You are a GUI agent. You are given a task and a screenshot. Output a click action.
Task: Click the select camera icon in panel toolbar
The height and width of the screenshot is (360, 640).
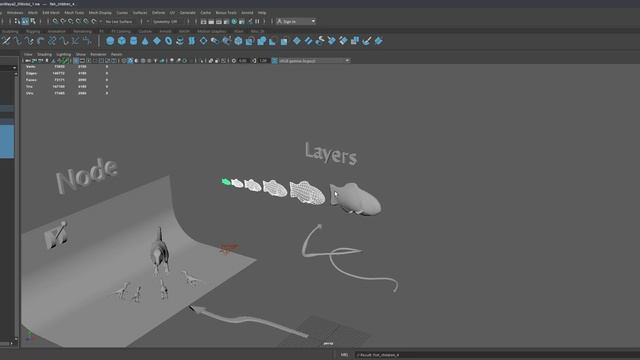click(x=28, y=61)
